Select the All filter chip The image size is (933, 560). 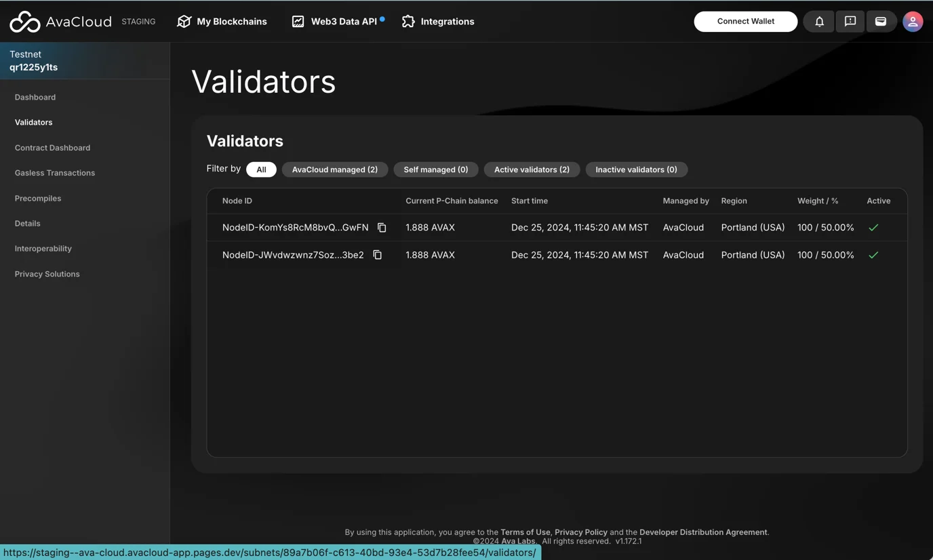pyautogui.click(x=261, y=169)
